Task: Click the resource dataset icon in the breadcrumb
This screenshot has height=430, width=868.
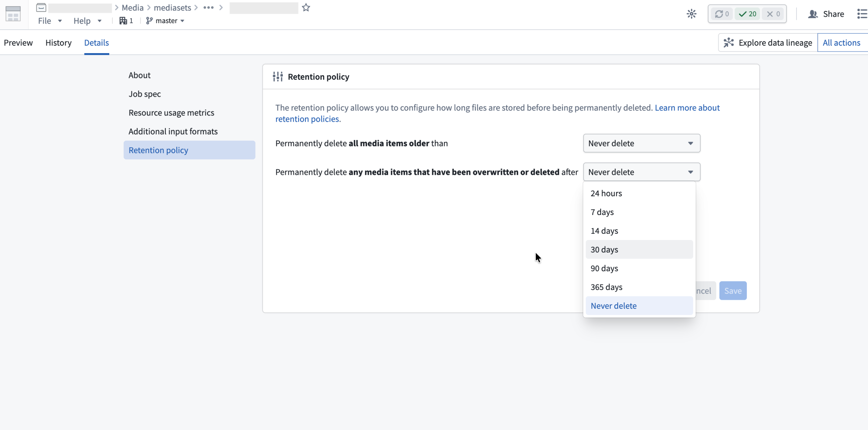Action: 41,7
